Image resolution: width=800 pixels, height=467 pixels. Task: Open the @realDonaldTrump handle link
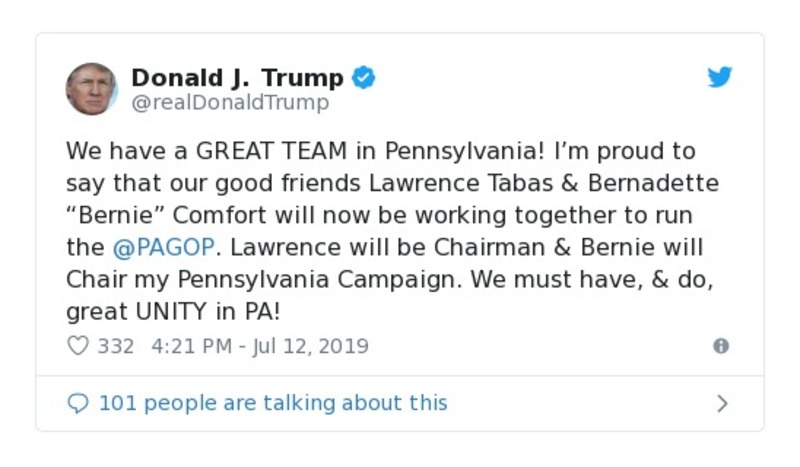[x=230, y=102]
